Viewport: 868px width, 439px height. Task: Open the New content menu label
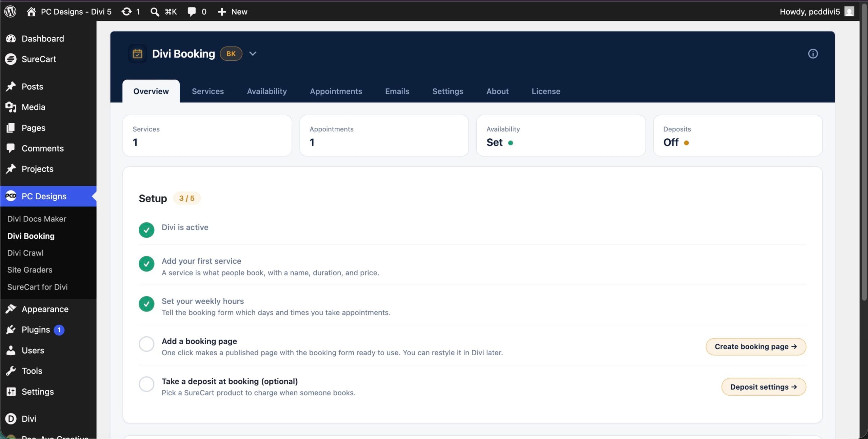click(239, 12)
